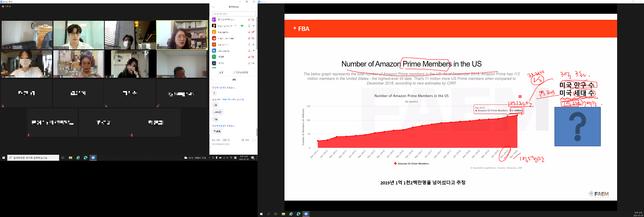Viewport: 644px width, 217px height.
Task: Expand hidden icons in the left system tray
Action: 209,158
